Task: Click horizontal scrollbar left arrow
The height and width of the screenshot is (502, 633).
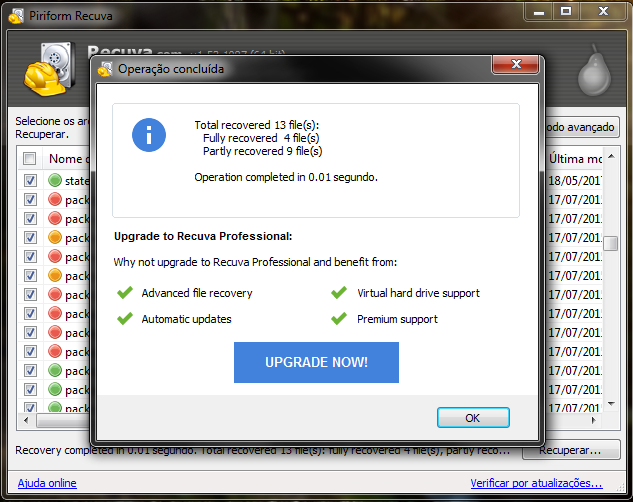Action: click(26, 420)
